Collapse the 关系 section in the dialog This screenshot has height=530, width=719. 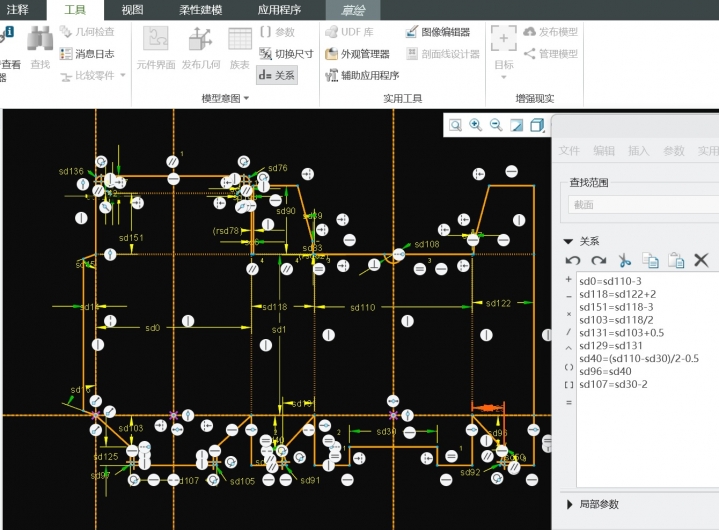pyautogui.click(x=568, y=241)
